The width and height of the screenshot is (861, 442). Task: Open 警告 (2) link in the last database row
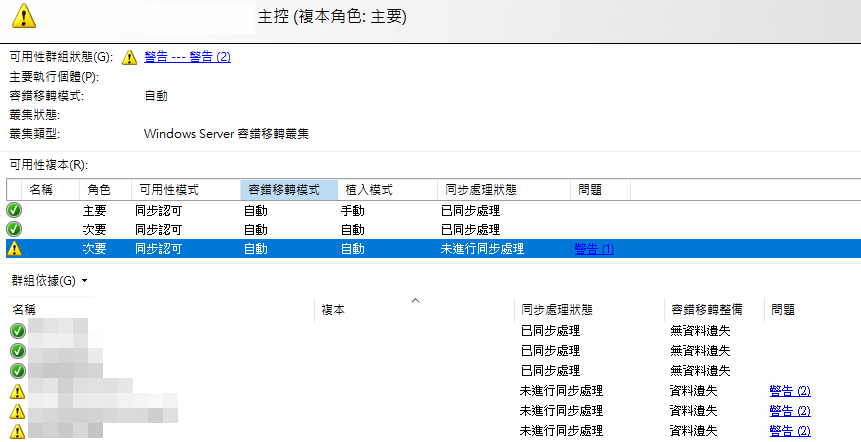point(790,430)
